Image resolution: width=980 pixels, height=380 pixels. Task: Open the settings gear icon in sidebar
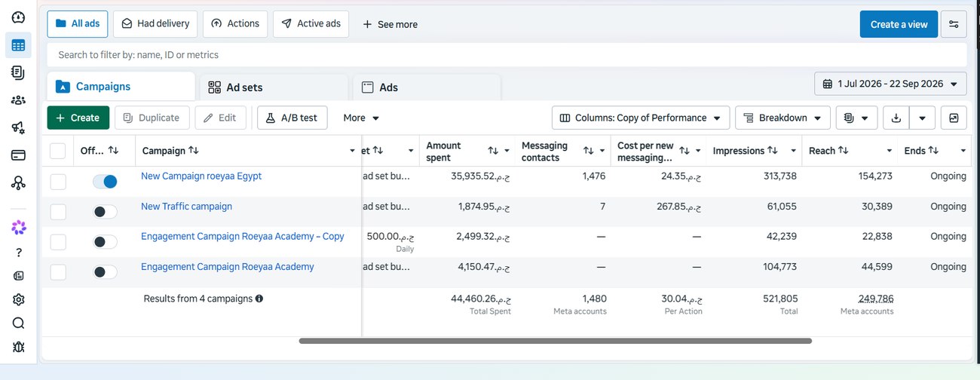click(18, 299)
